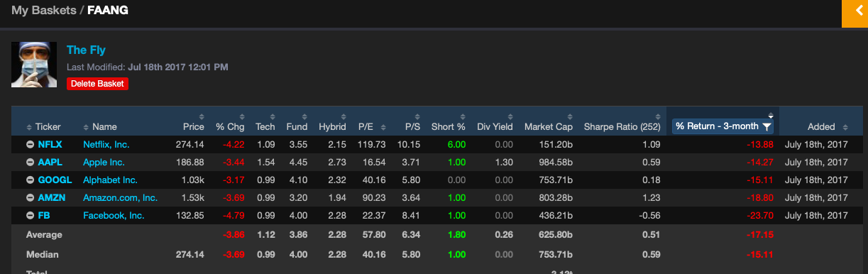Screen dimensions: 868x274
Task: Open the GOOGL ticker link
Action: [x=55, y=180]
